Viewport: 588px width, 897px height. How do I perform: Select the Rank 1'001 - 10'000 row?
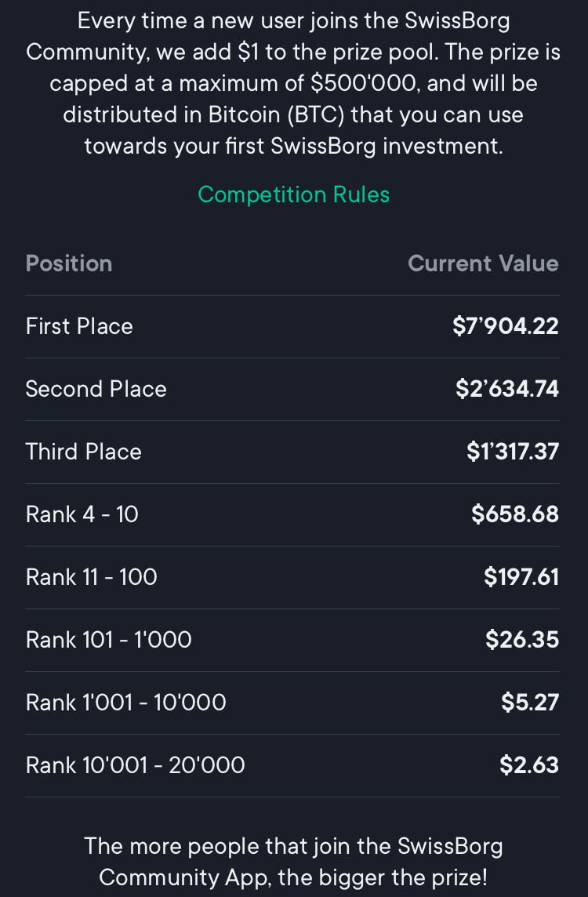(x=292, y=703)
